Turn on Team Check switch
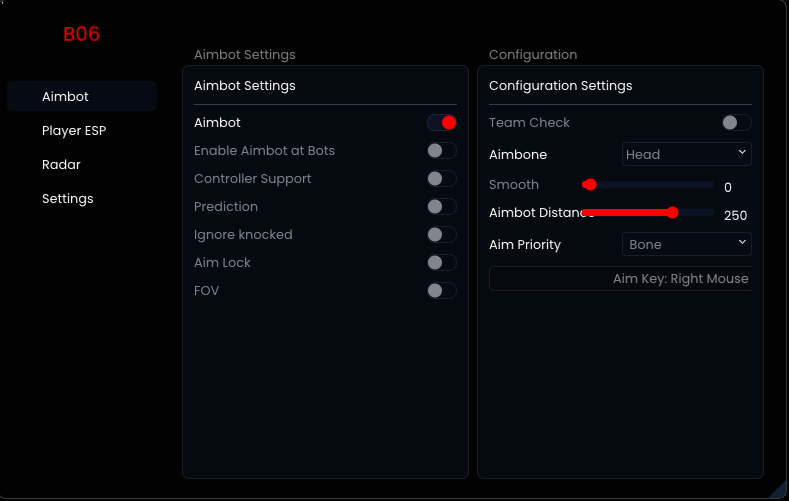The image size is (789, 501). pos(737,123)
